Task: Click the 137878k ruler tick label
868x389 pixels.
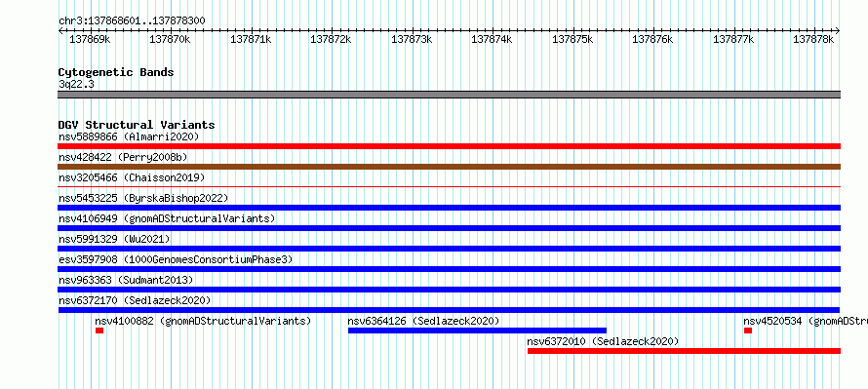Action: pos(813,39)
